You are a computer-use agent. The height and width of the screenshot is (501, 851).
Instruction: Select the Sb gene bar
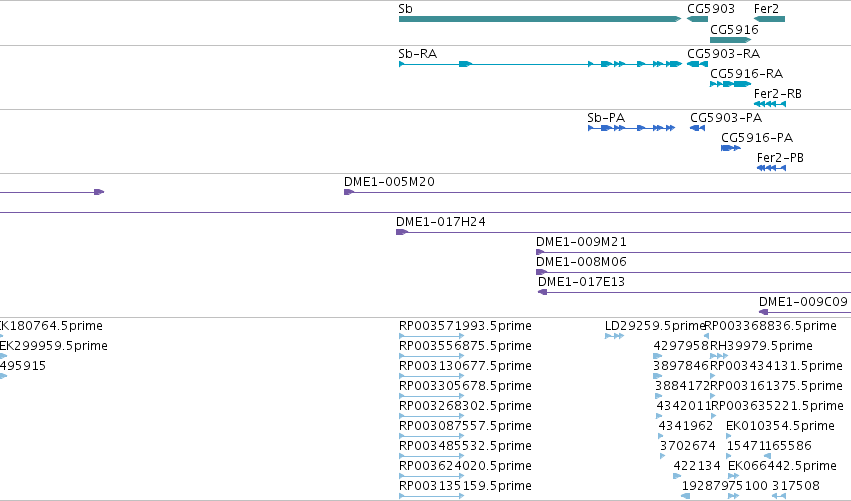[539, 19]
